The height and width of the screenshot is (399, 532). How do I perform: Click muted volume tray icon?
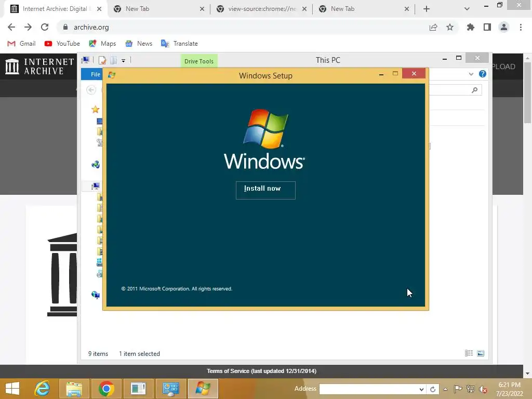tap(483, 389)
